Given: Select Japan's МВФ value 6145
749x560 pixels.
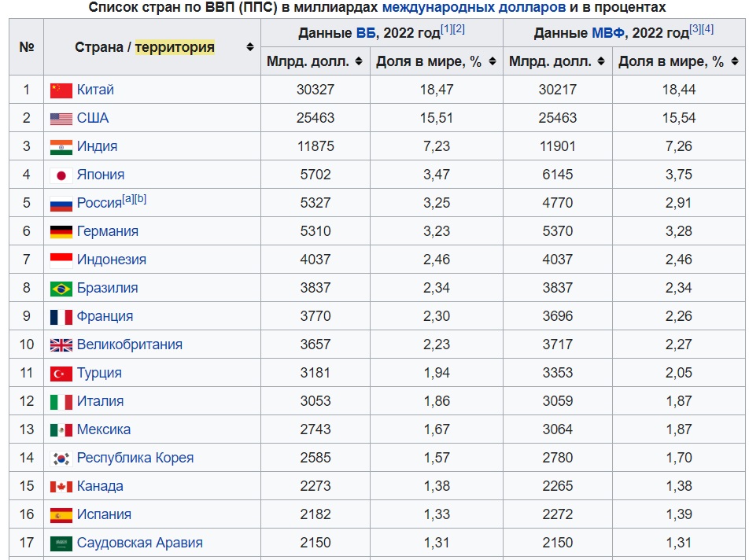Looking at the screenshot, I should tap(558, 175).
